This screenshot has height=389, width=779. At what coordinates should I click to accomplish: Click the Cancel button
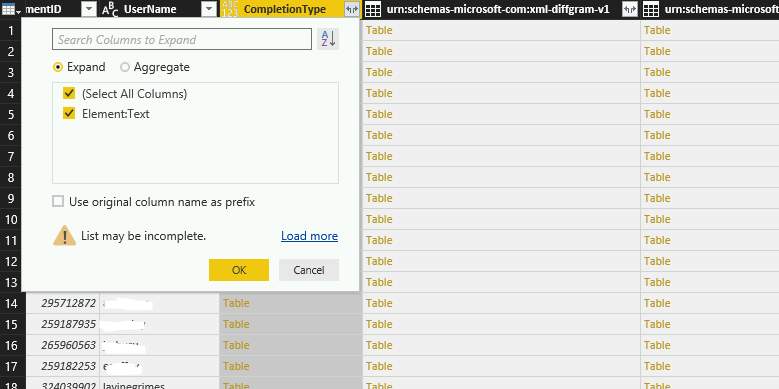309,270
